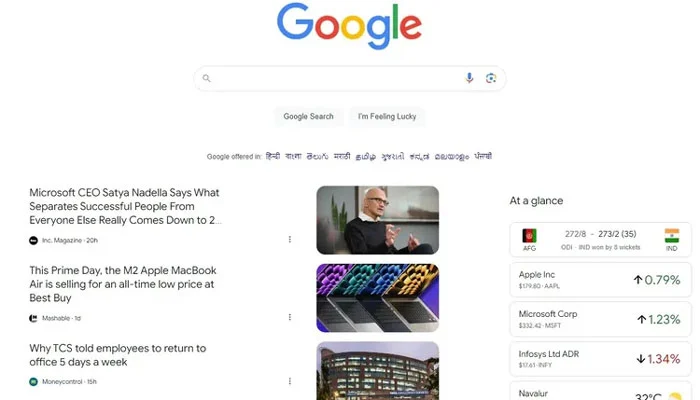Open the Satya Nadella article thumbnail
The height and width of the screenshot is (400, 700).
coord(378,220)
